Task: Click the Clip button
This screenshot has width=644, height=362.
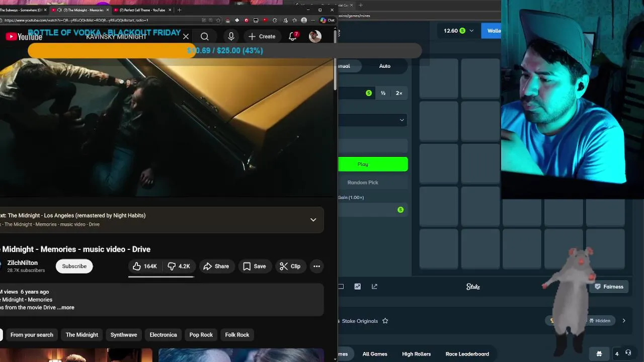Action: [x=290, y=266]
